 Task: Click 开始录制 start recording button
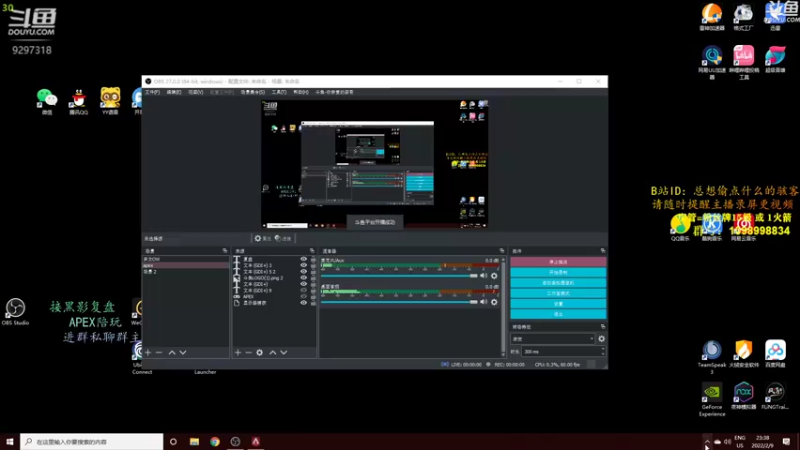pyautogui.click(x=558, y=272)
